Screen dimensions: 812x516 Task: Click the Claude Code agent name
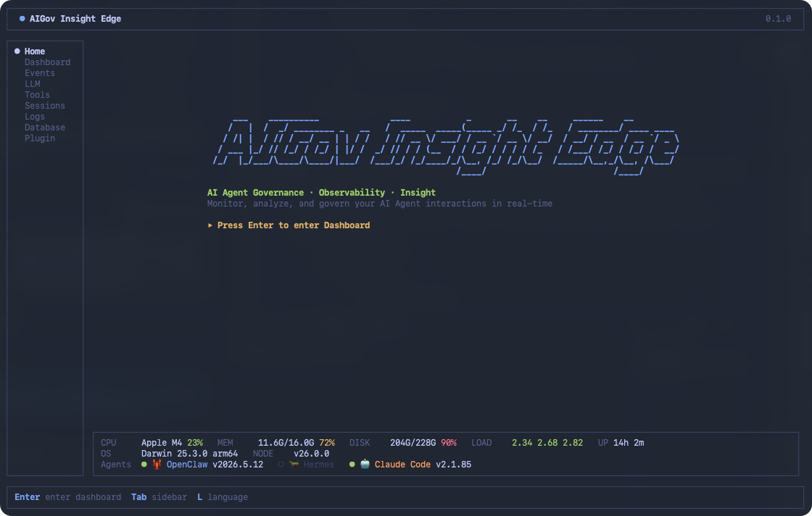402,465
